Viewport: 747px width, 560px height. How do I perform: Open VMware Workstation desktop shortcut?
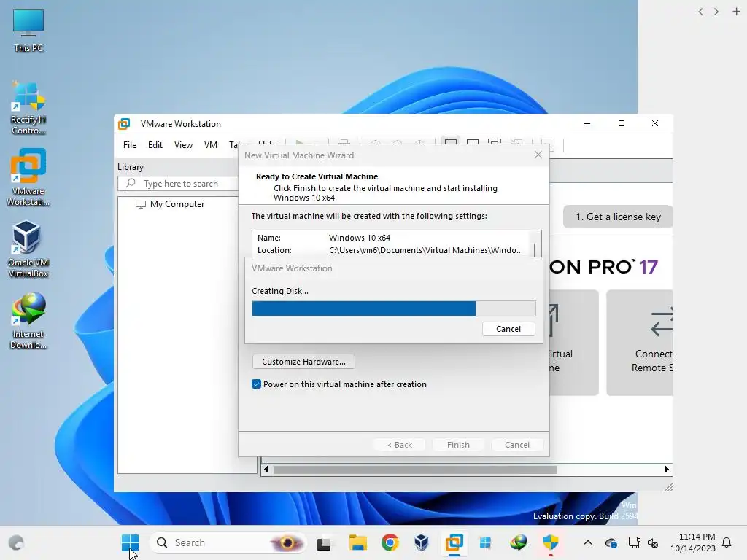coord(28,177)
